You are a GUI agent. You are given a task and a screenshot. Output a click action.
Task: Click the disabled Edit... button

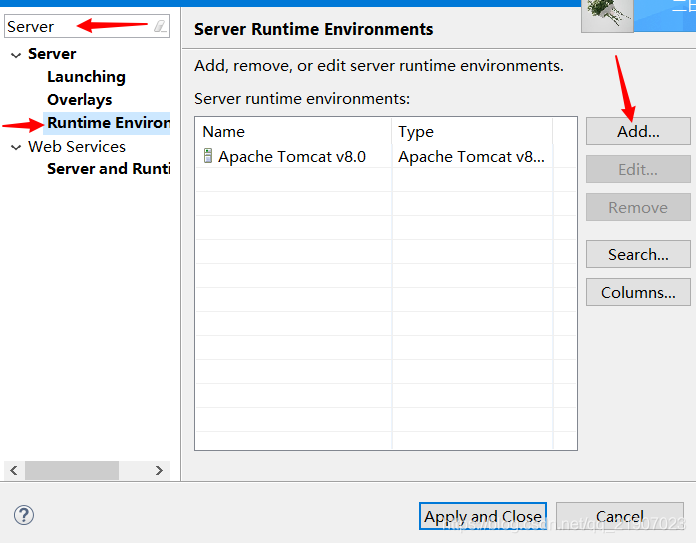(x=638, y=169)
